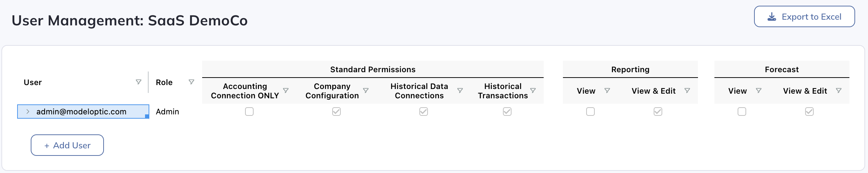Image resolution: width=868 pixels, height=173 pixels.
Task: Open filter icon for Role column
Action: pos(191,82)
